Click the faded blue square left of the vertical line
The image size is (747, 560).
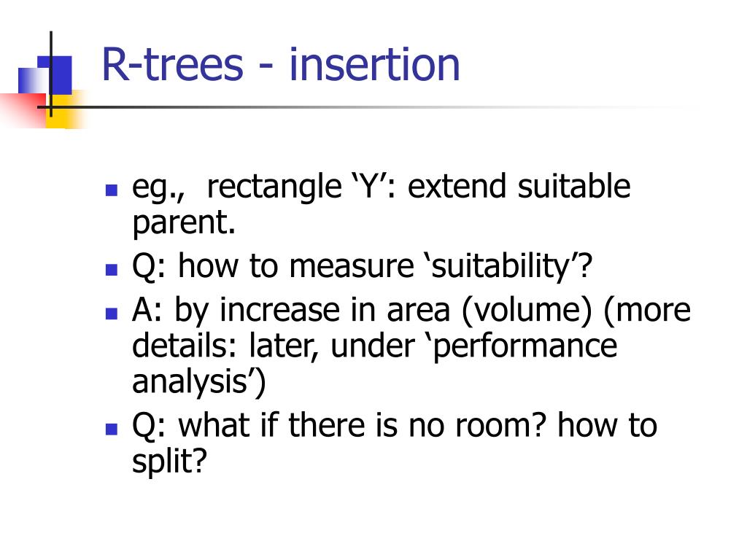pyautogui.click(x=34, y=80)
